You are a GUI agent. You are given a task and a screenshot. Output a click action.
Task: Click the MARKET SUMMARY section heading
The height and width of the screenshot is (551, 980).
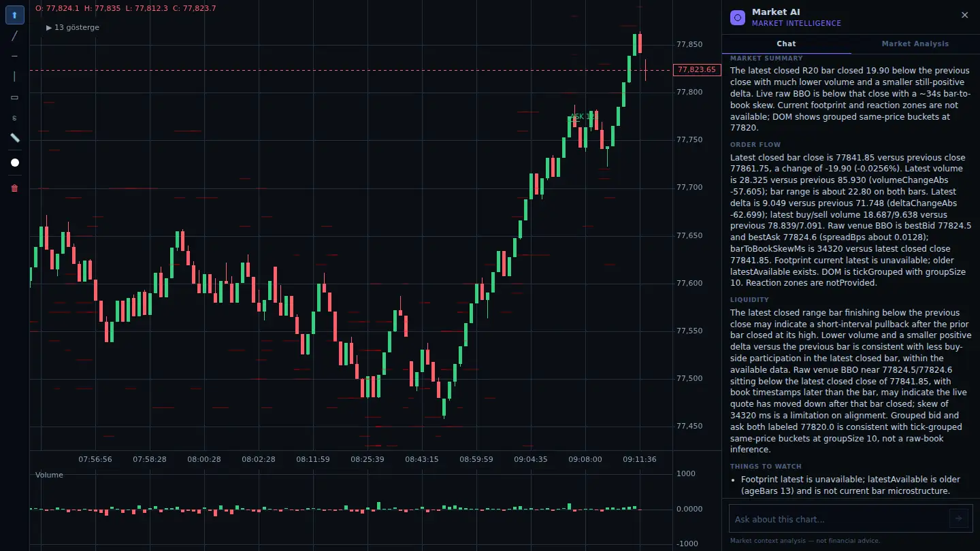click(766, 59)
